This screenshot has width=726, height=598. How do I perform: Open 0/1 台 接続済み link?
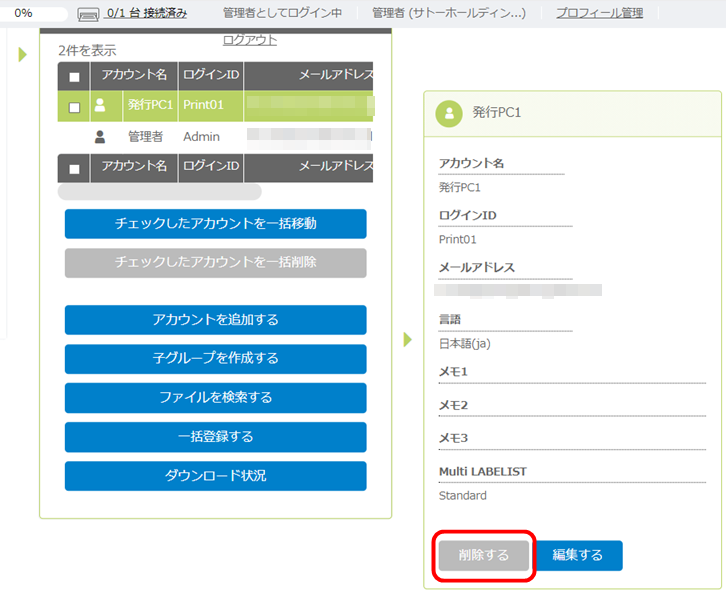point(147,13)
